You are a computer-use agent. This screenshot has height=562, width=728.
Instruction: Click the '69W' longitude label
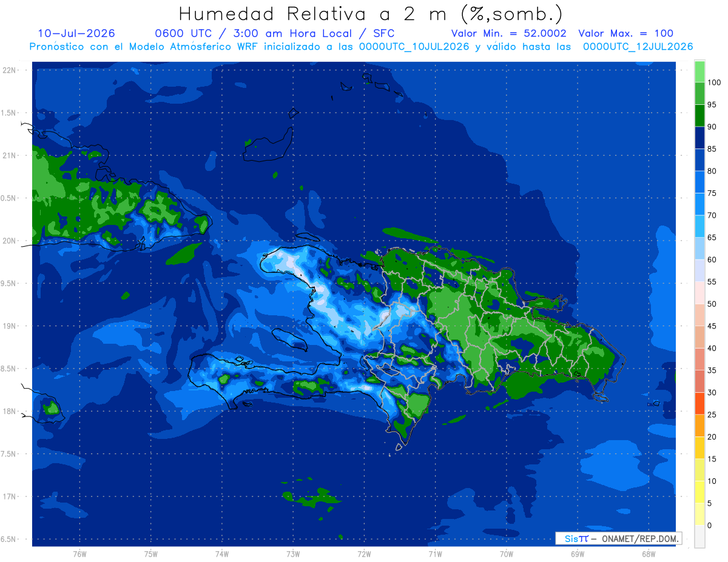coord(578,554)
